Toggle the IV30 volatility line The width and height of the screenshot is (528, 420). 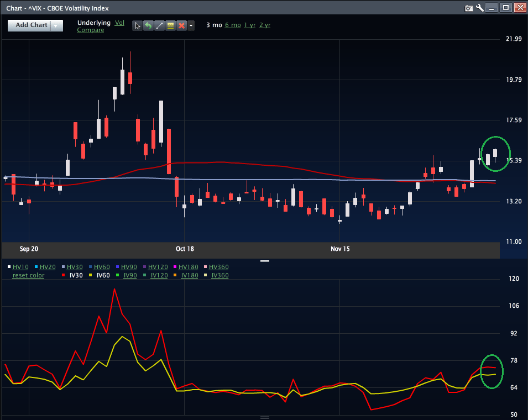point(76,275)
